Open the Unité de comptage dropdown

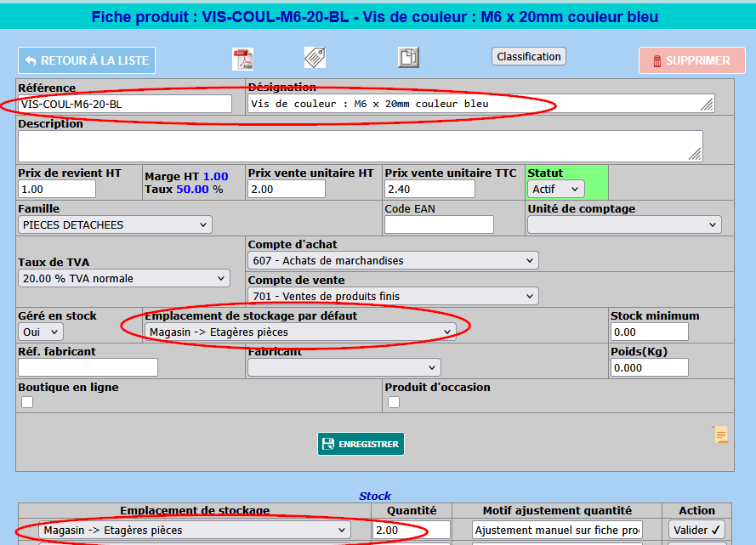pos(624,225)
